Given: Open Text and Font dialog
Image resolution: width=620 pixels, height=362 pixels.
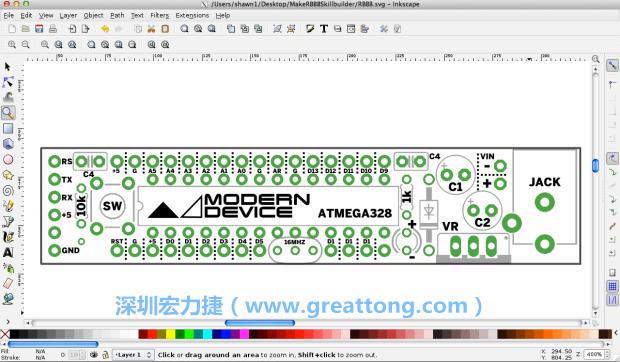Looking at the screenshot, I should (x=324, y=29).
